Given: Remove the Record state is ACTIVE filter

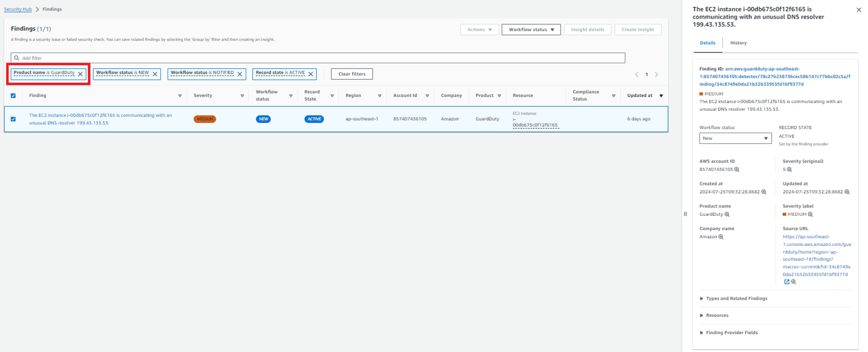Looking at the screenshot, I should [311, 74].
